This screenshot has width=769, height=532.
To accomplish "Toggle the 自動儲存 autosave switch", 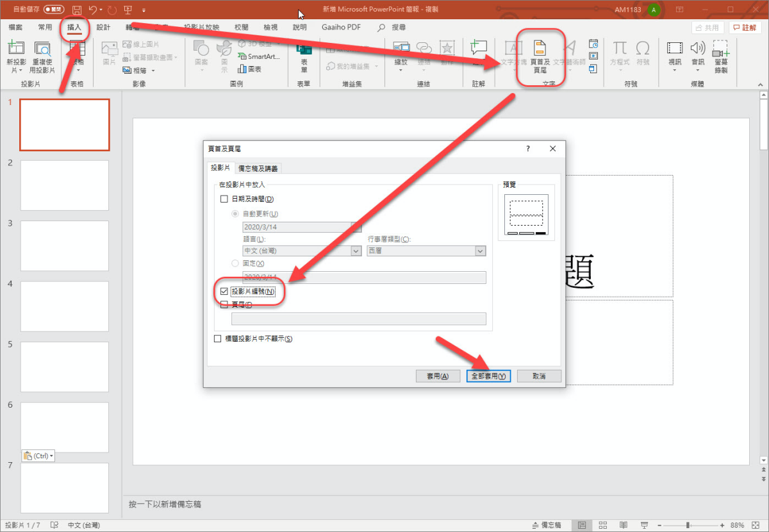I will pyautogui.click(x=54, y=10).
